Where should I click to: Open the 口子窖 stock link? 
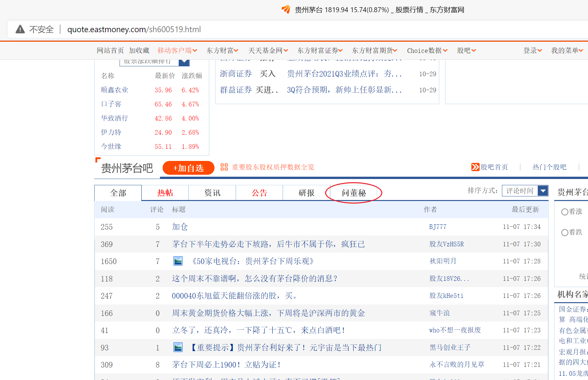point(111,104)
